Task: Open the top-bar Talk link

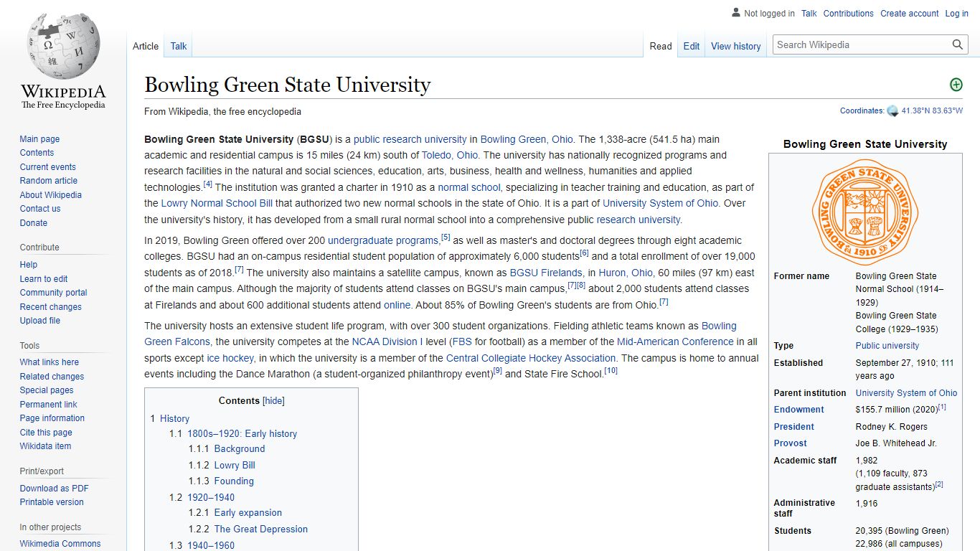Action: click(x=809, y=14)
